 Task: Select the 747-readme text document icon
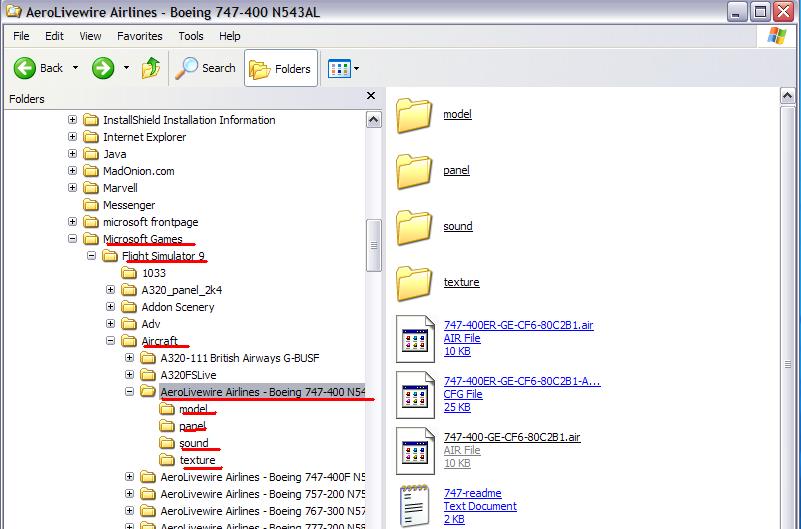click(413, 505)
